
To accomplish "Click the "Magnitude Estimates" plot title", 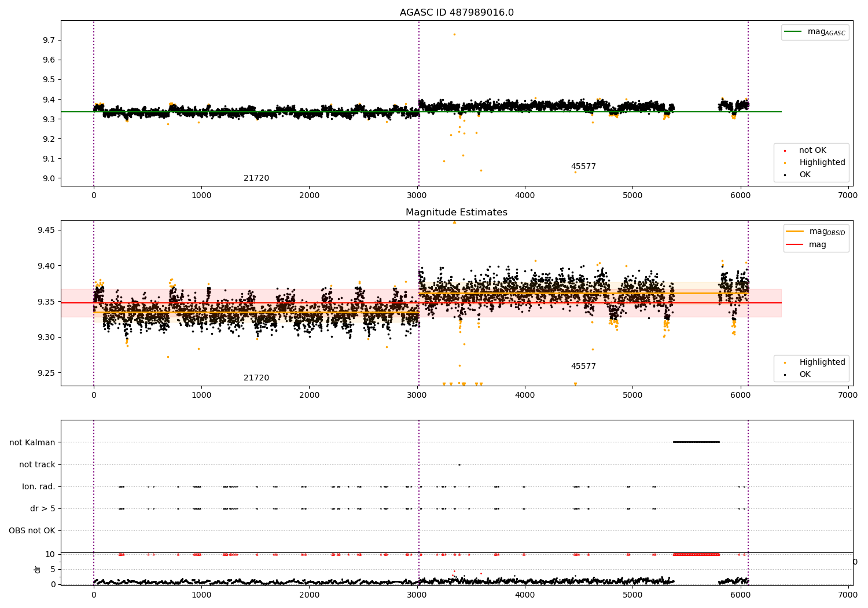I will (x=457, y=213).
